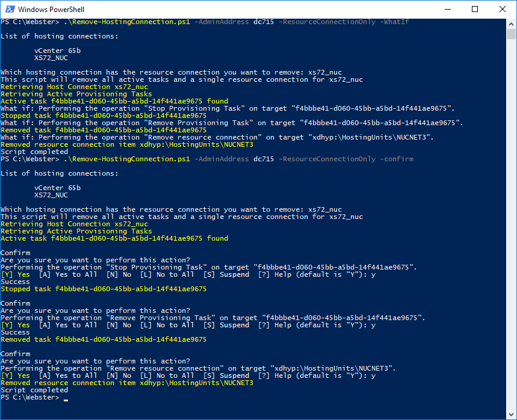Click the "[Y] Yes" option in the last confirm prompt
The width and height of the screenshot is (517, 420).
pos(15,375)
